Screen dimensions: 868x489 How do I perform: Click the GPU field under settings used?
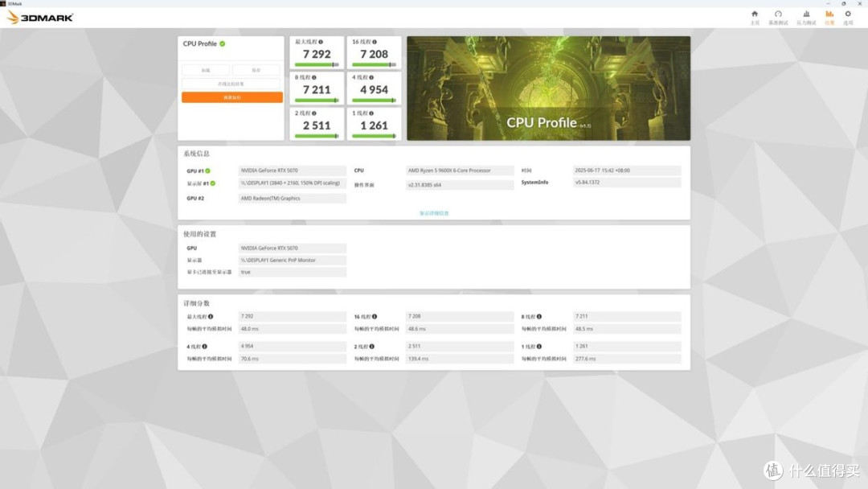(293, 248)
